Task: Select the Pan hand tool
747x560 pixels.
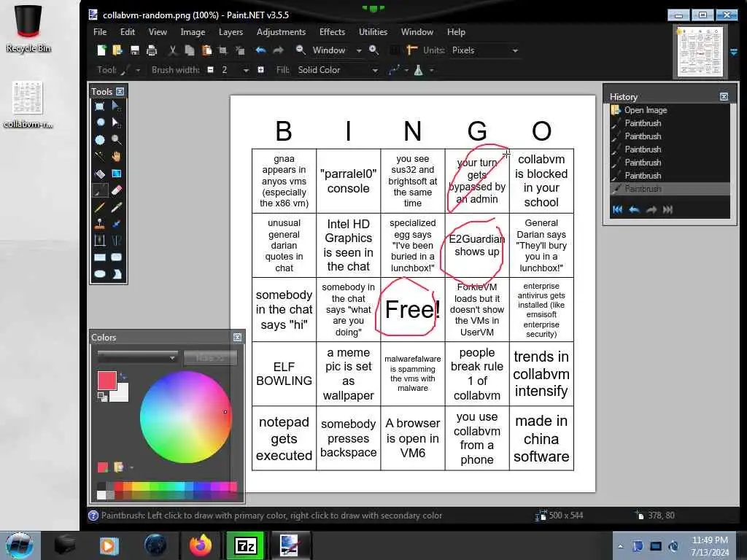Action: click(x=116, y=156)
